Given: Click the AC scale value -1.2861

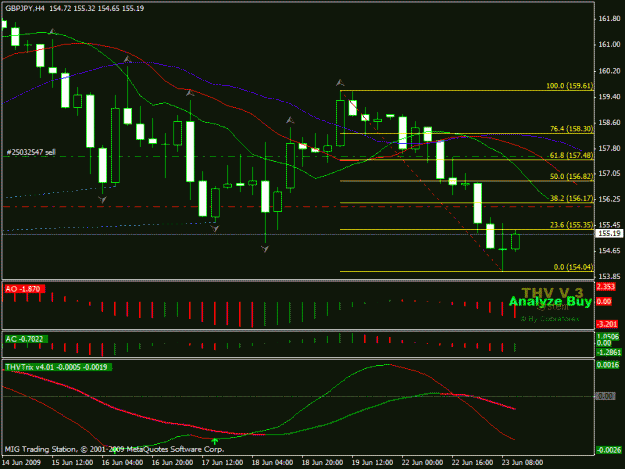Looking at the screenshot, I should coord(609,352).
